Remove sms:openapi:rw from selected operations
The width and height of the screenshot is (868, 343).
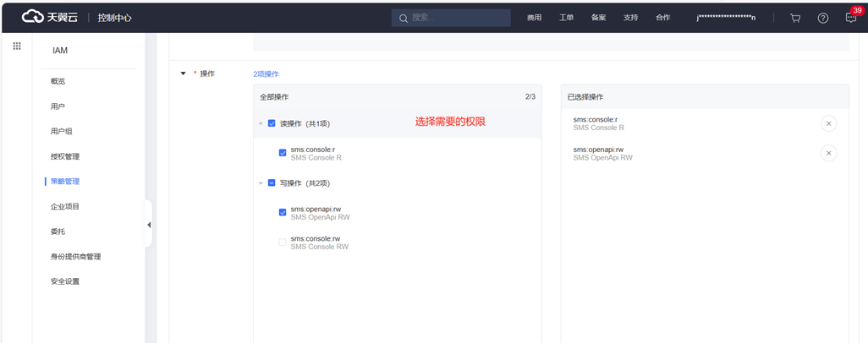point(828,153)
